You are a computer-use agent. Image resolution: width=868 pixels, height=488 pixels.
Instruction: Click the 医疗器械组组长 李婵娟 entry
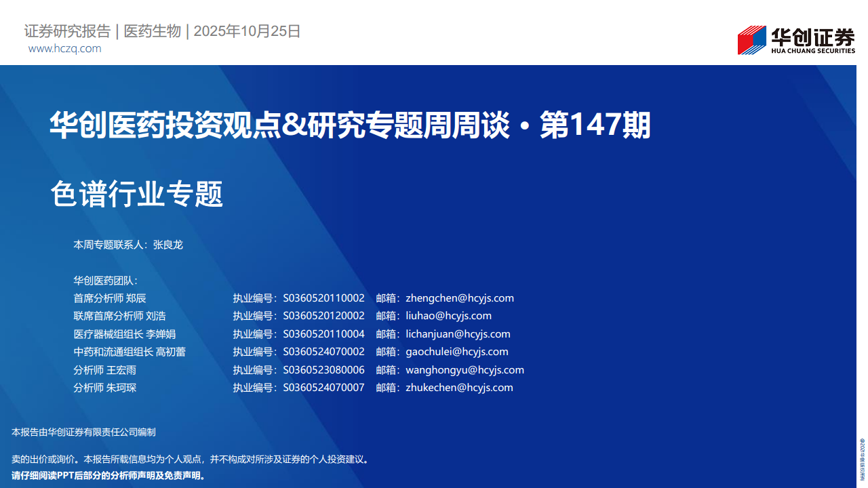coord(125,334)
